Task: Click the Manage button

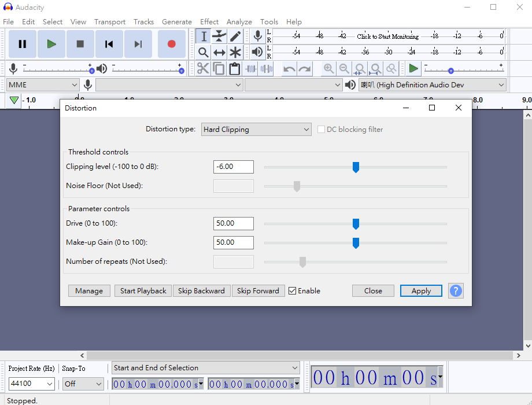Action: 89,291
